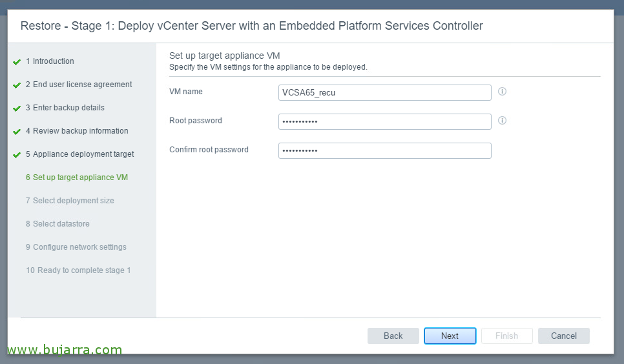Screen dimensions: 624x364
Task: Open step 1 Introduction
Action: [x=50, y=61]
